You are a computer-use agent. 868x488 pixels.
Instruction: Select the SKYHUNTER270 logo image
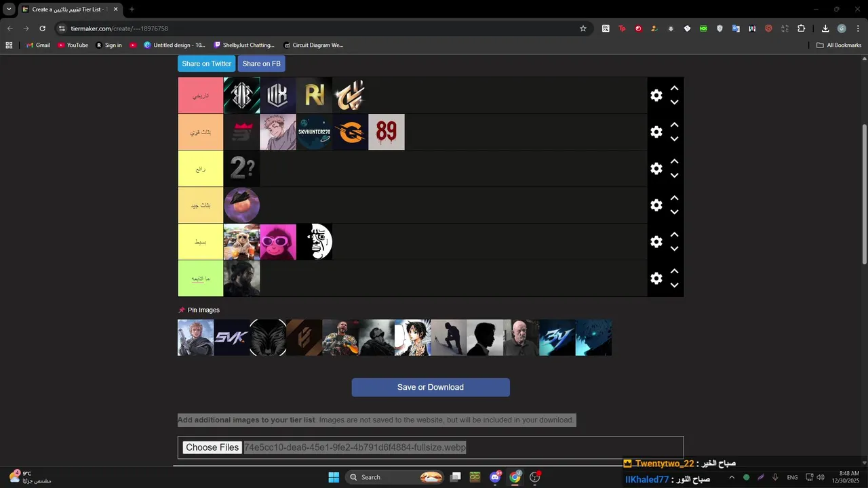pos(314,132)
